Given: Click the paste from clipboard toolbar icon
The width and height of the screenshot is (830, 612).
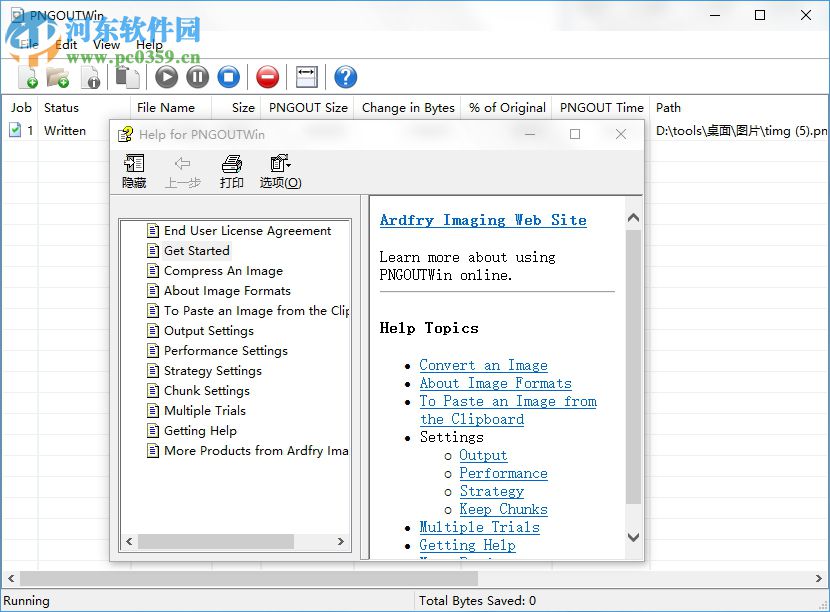Looking at the screenshot, I should pos(128,77).
